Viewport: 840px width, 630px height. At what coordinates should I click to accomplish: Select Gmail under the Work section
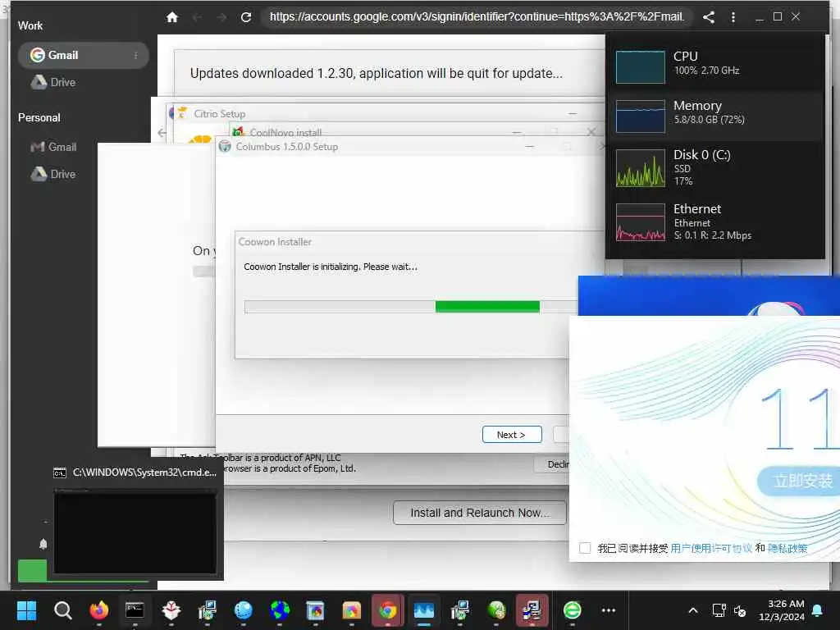[83, 55]
